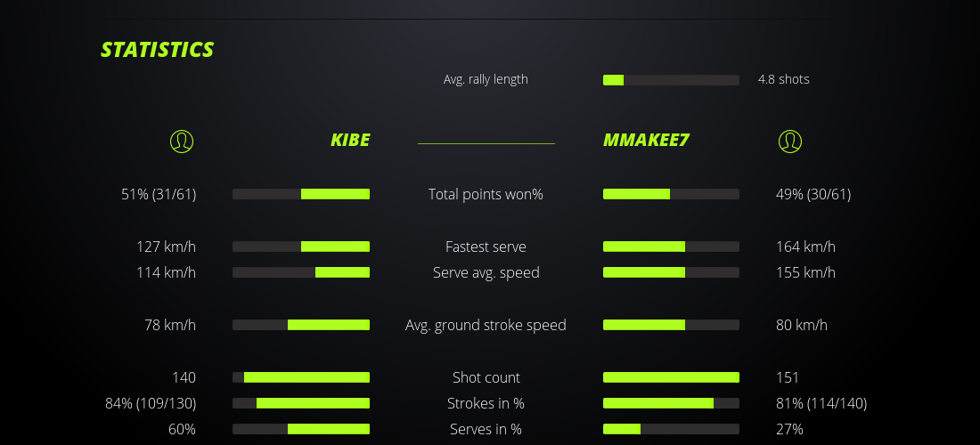
Task: Click the Total points won% label
Action: (x=486, y=194)
